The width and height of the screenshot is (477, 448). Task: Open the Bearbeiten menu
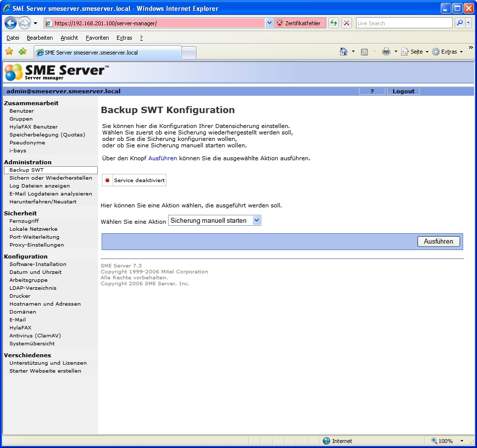(40, 38)
